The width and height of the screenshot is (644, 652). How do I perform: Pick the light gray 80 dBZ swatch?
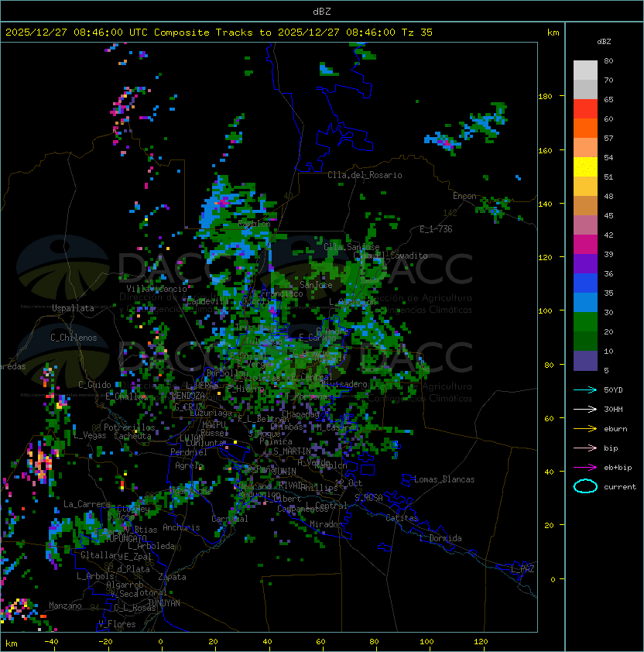pos(585,70)
